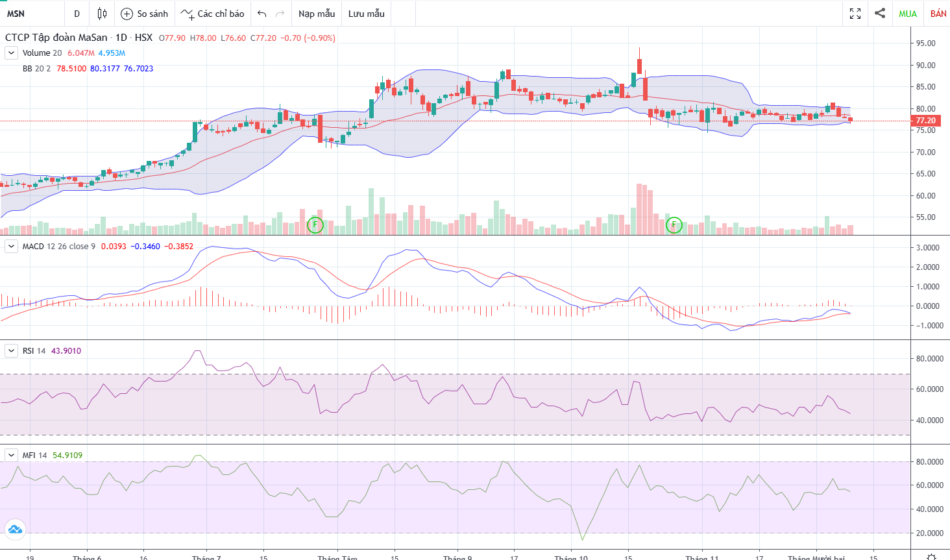Image resolution: width=950 pixels, height=560 pixels.
Task: Collapse the RSI 14 indicator legend
Action: click(x=11, y=351)
